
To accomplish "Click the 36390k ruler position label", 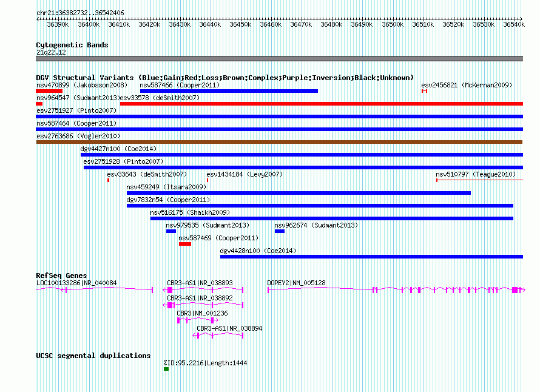I will 58,24.
